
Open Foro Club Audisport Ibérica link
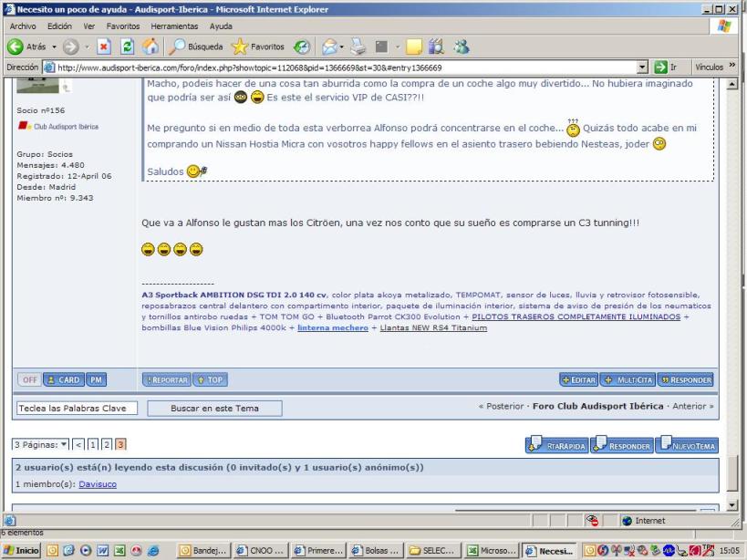pyautogui.click(x=598, y=406)
